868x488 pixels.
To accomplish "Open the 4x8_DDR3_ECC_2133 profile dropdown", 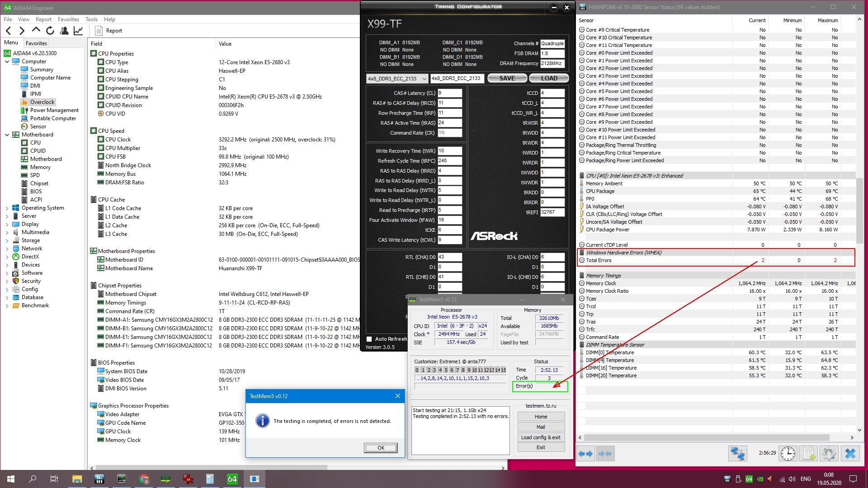I will tap(397, 79).
